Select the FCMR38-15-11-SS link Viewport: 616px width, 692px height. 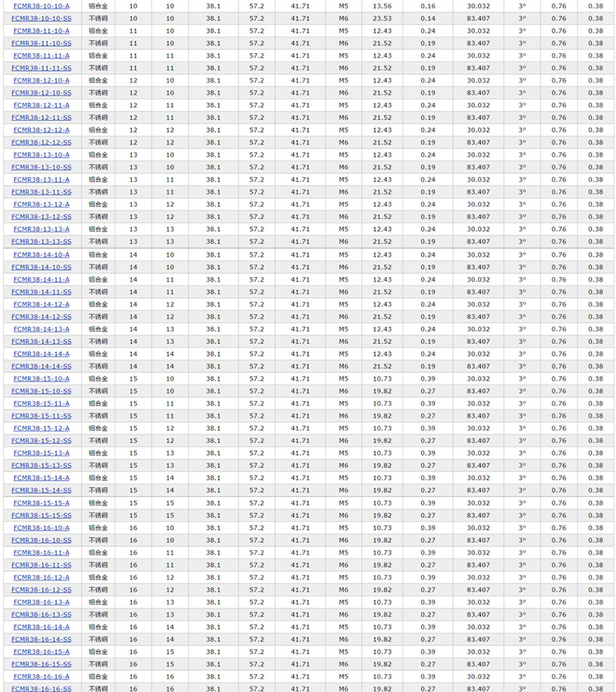41,416
